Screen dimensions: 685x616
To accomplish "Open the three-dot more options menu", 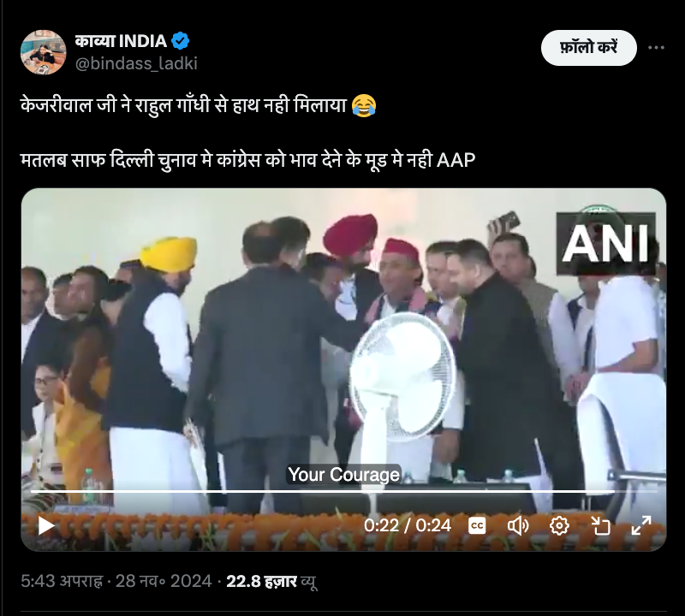I will tap(656, 48).
